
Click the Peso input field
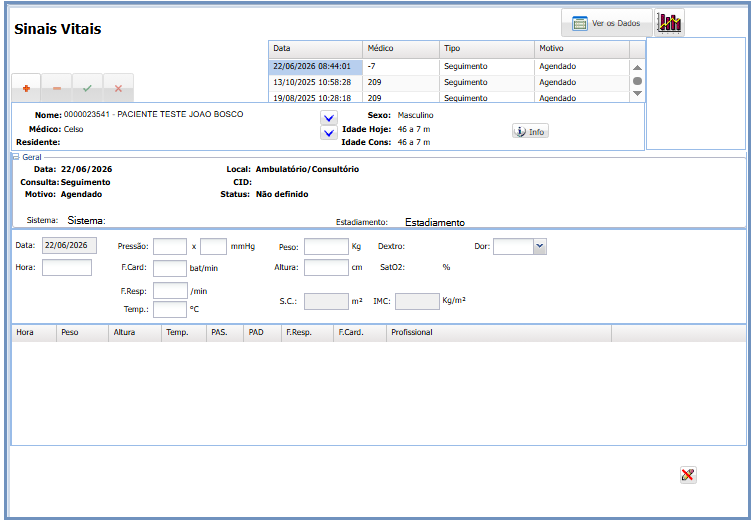(326, 246)
